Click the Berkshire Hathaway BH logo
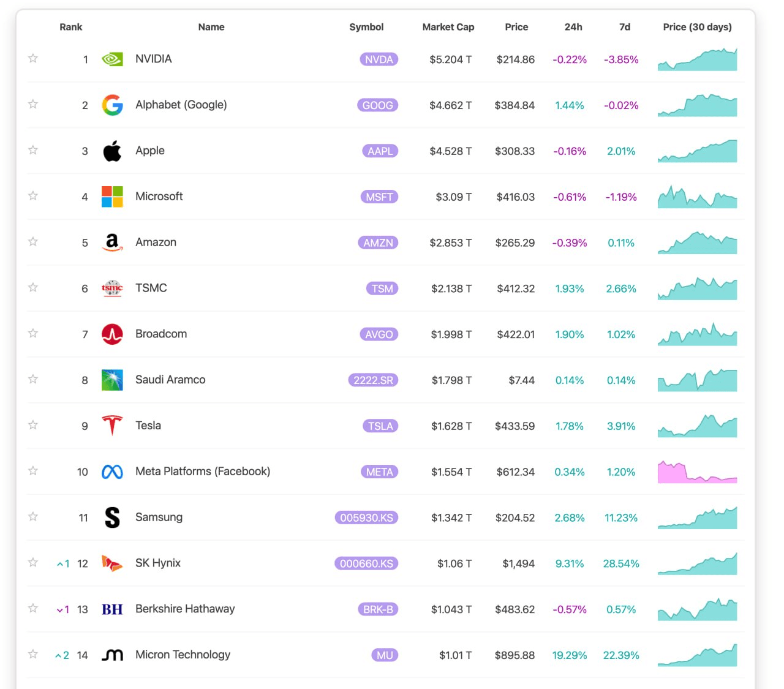Image resolution: width=784 pixels, height=689 pixels. (x=112, y=609)
